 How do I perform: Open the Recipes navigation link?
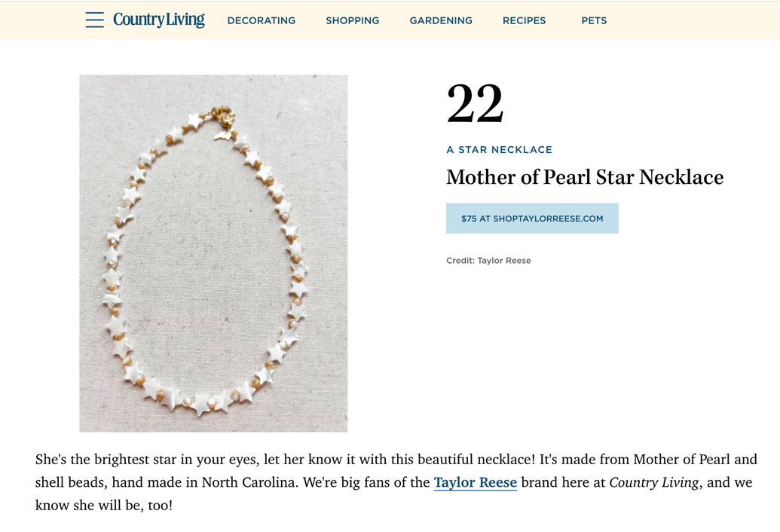[524, 21]
